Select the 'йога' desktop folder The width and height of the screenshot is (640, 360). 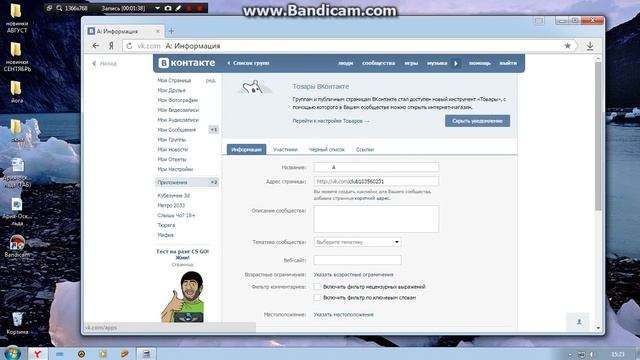pos(16,91)
